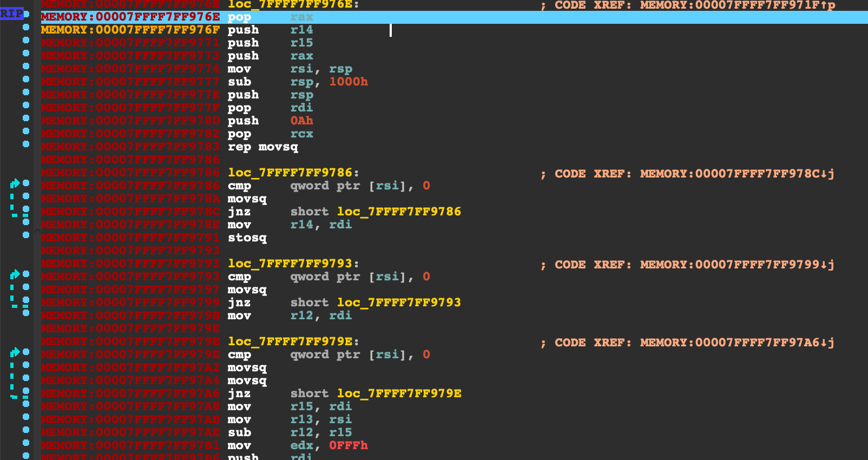Click gutter dot next to sub rsp, 1000h

(26, 79)
